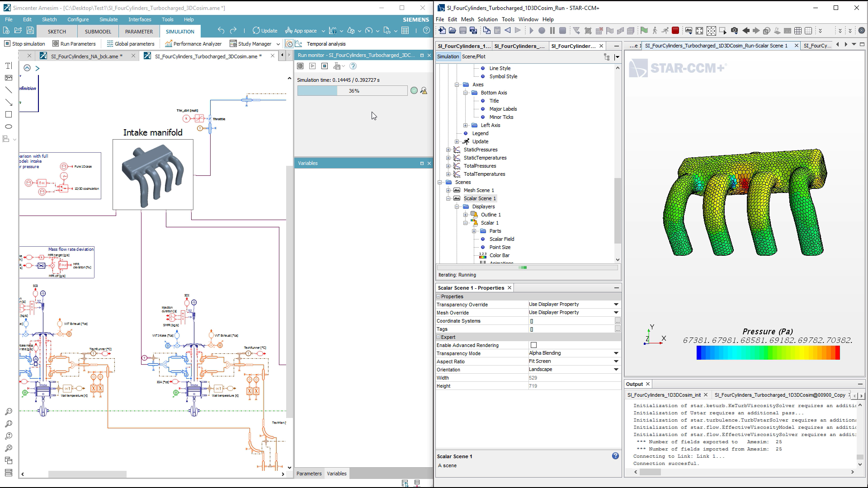Select the rectangle shape tool in Amesim sidebar
This screenshot has width=868, height=488.
pos(8,114)
